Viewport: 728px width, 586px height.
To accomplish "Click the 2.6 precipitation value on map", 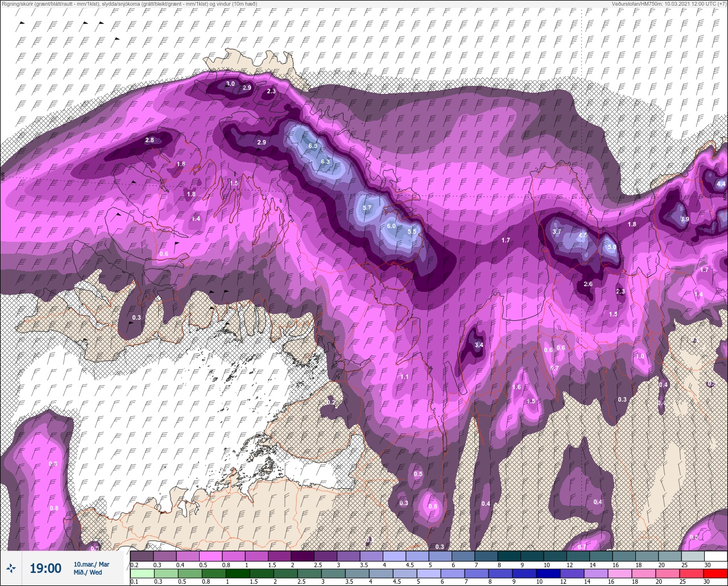I will tap(588, 284).
